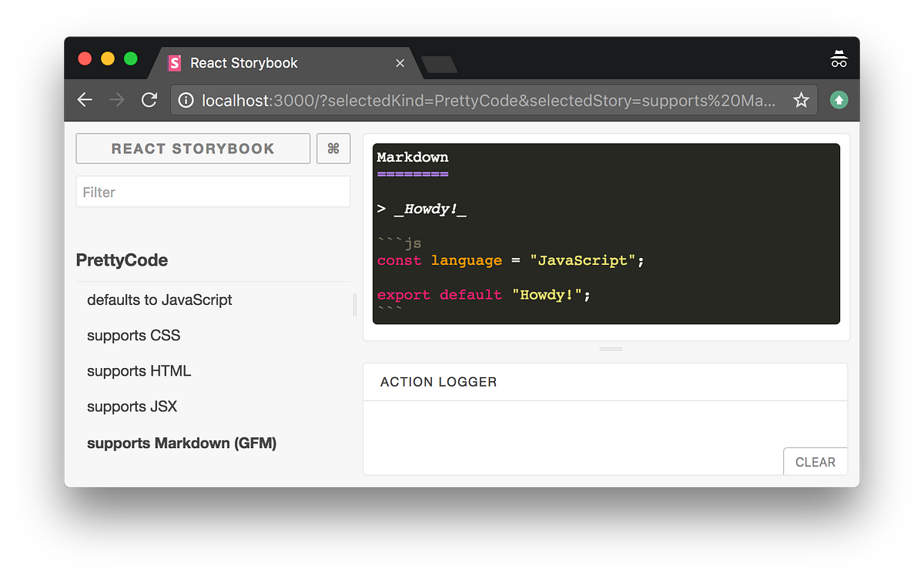Open the 'supports HTML' story
Screen dimensions: 924x579
(139, 371)
